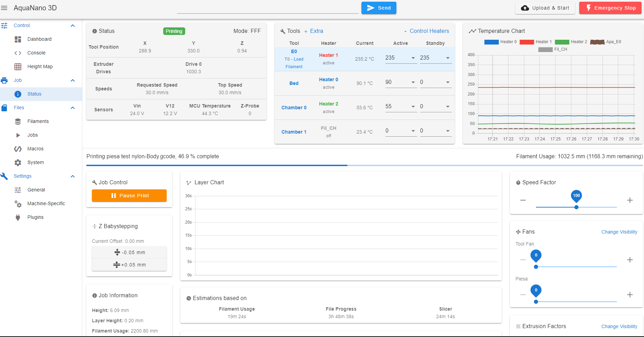Collapse the Settings sidebar section
The width and height of the screenshot is (644, 337).
click(x=73, y=176)
